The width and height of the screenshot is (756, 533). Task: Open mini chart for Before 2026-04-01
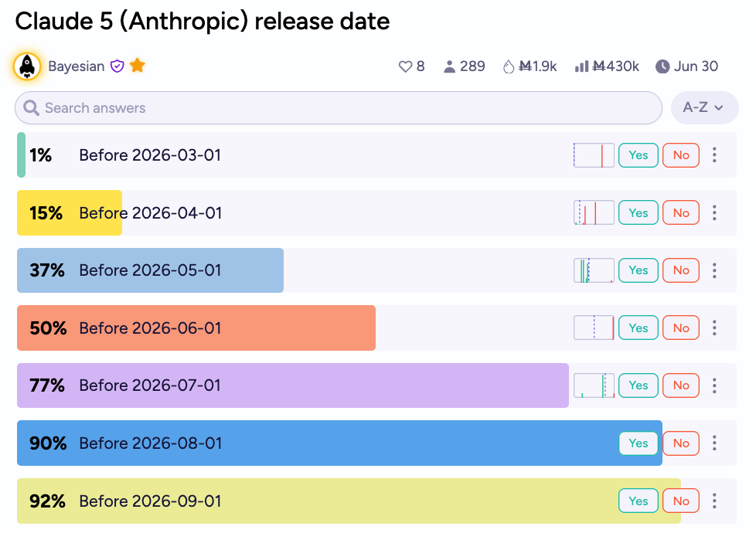tap(594, 212)
